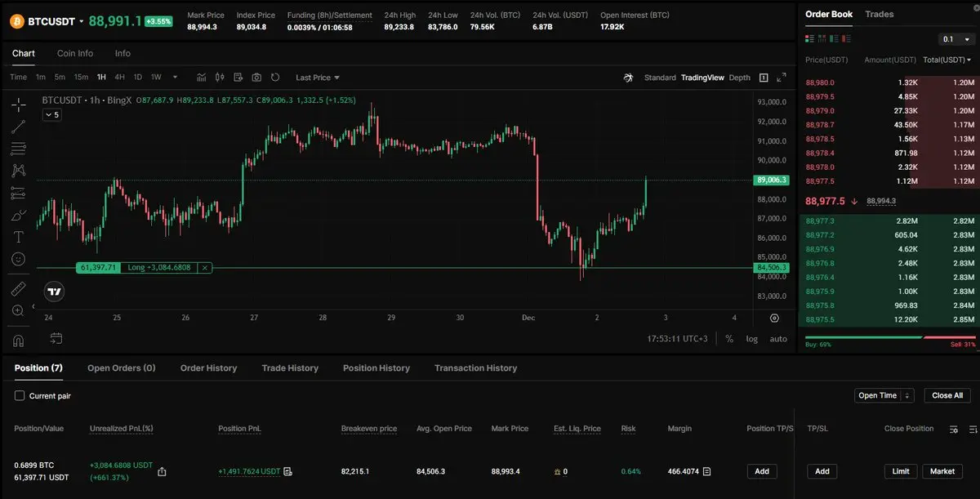Screen dimensions: 980x499
Task: Open the chart settings gear icon
Action: pos(774,318)
